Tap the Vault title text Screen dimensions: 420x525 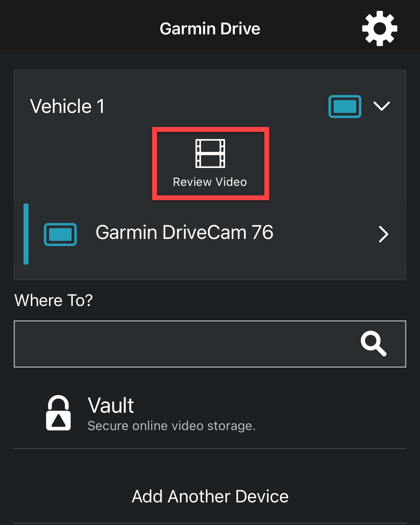(x=111, y=405)
